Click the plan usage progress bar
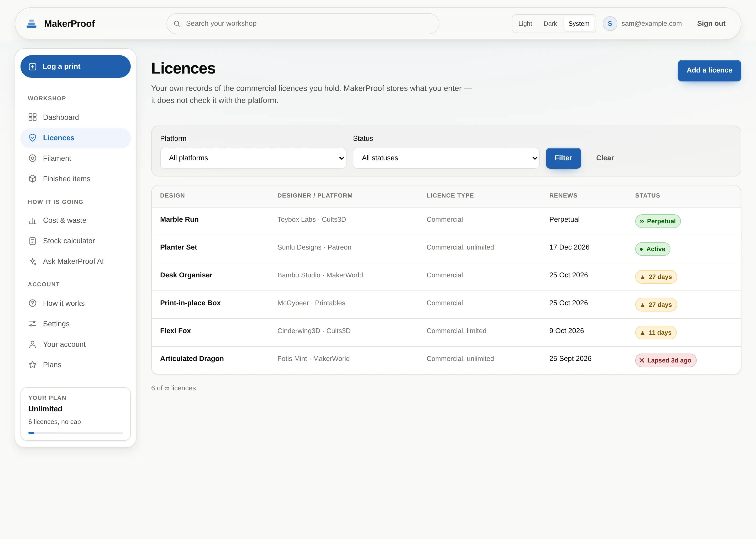The width and height of the screenshot is (756, 539). coord(76,433)
